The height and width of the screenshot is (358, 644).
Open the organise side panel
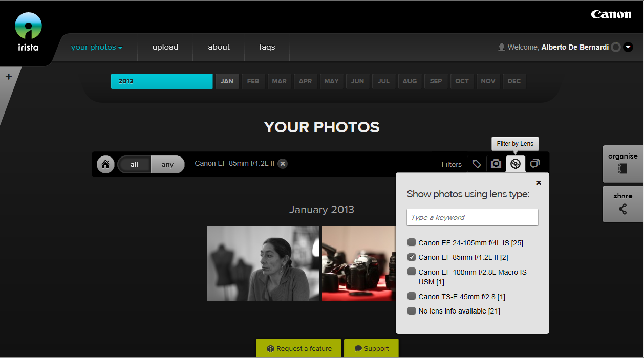(x=622, y=164)
